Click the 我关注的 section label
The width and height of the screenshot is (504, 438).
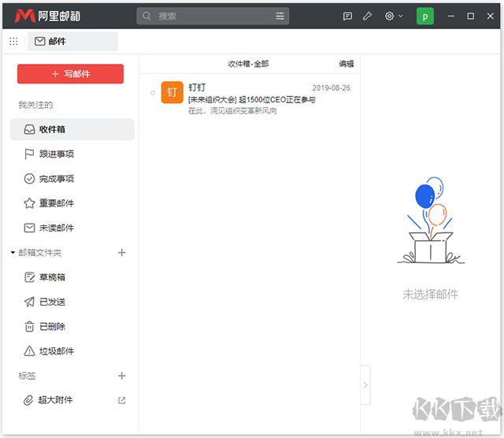[35, 105]
